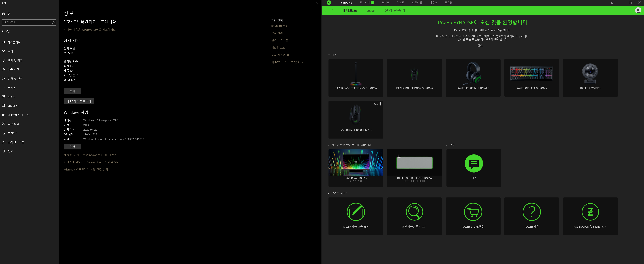The image size is (644, 264).
Task: Open compatible devices magnifier icon
Action: [414, 212]
